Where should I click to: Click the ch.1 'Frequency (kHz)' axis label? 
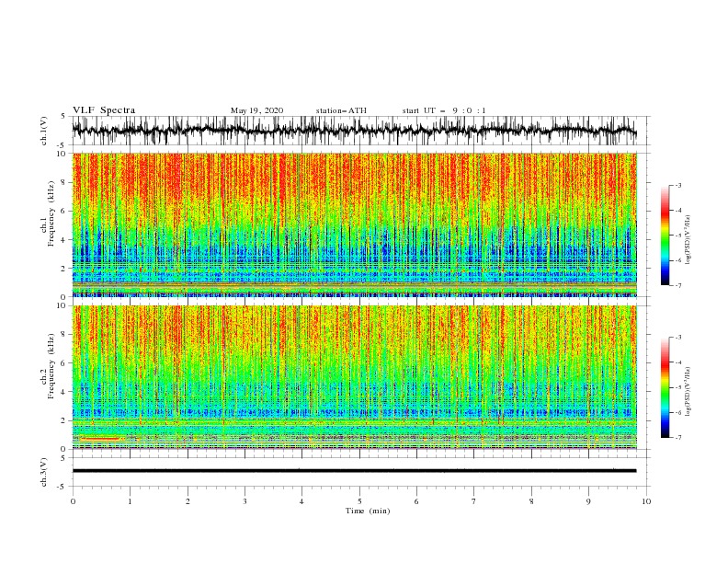click(51, 213)
